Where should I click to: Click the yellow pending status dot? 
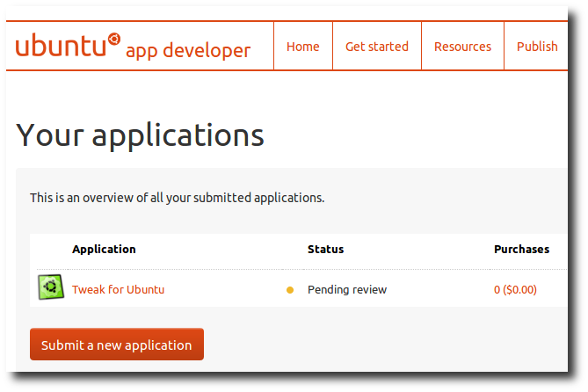[290, 290]
